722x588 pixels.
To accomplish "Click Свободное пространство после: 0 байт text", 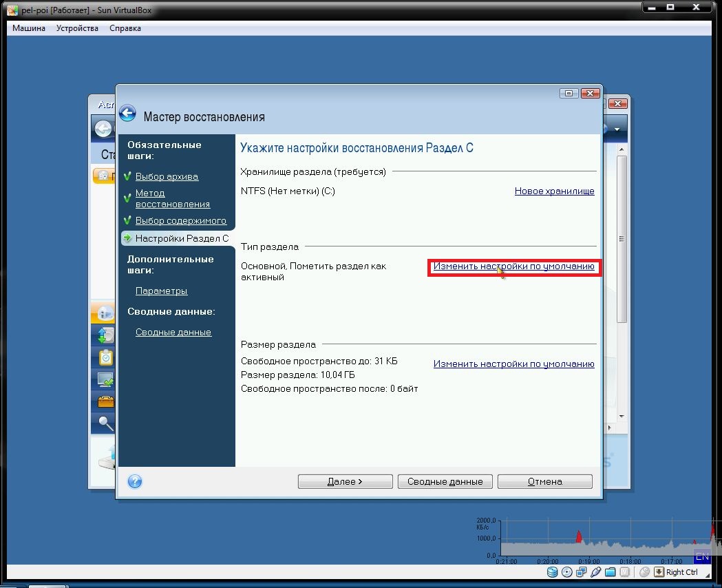I will pos(330,388).
